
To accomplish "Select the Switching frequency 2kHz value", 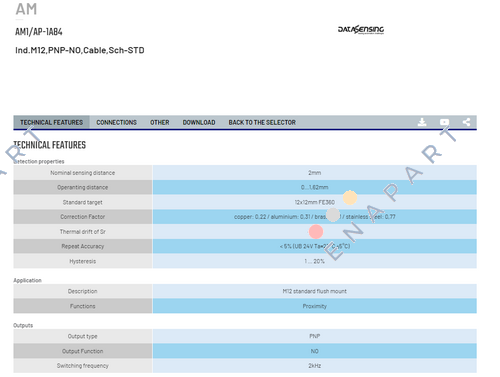I will [x=315, y=366].
